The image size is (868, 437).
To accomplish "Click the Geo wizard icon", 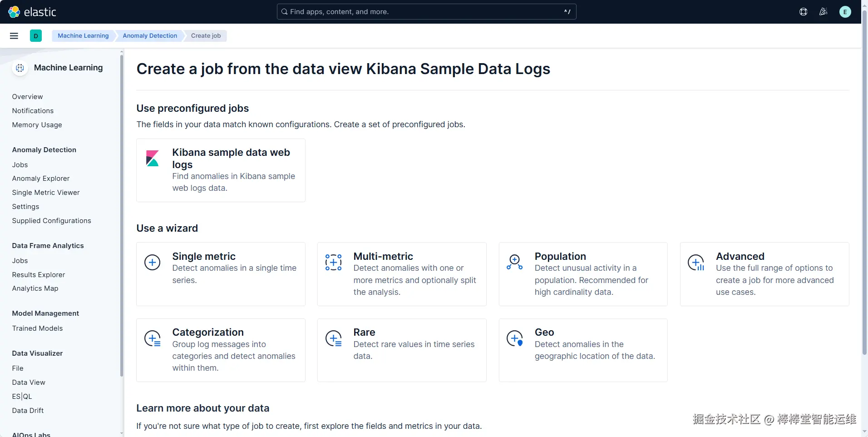I will tap(514, 338).
